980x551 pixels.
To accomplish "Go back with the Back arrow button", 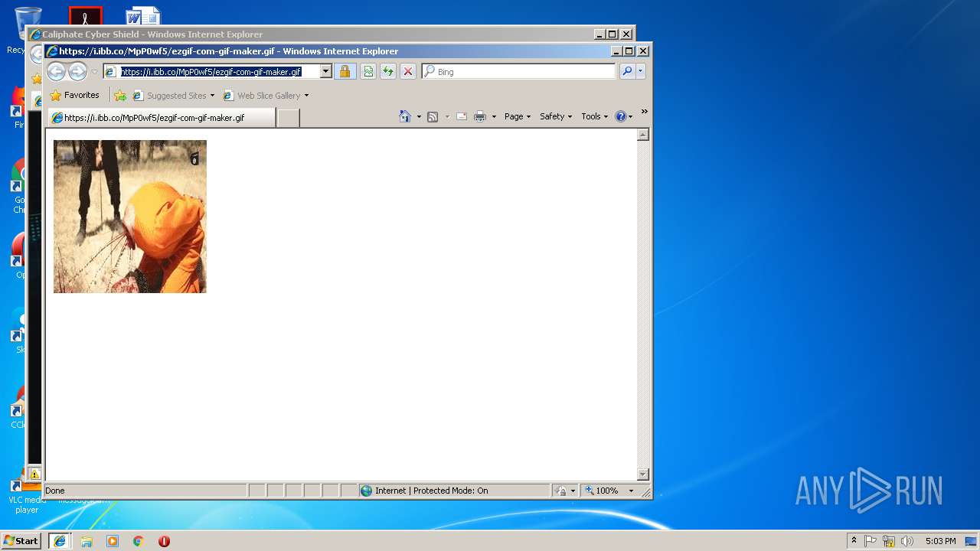I will click(x=56, y=72).
